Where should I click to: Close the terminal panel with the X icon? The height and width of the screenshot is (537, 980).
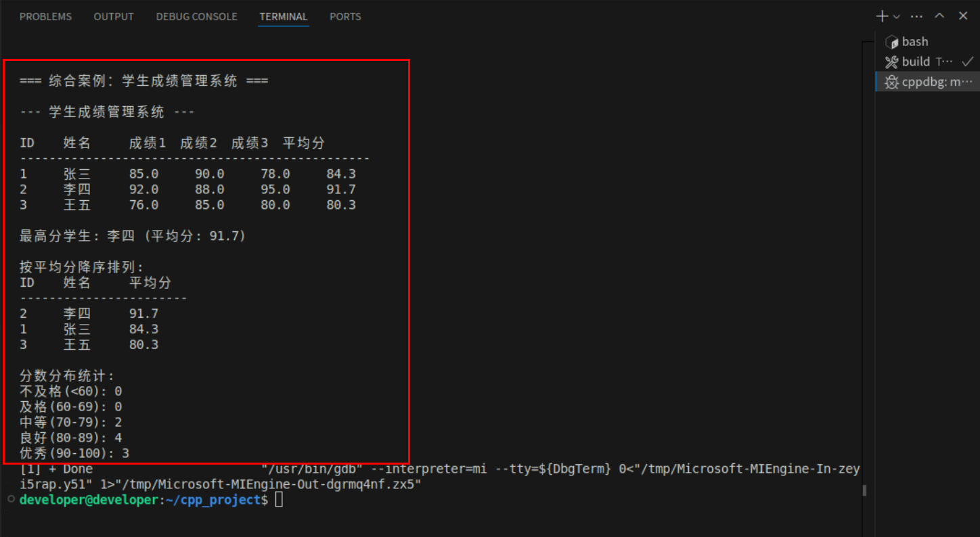tap(963, 16)
